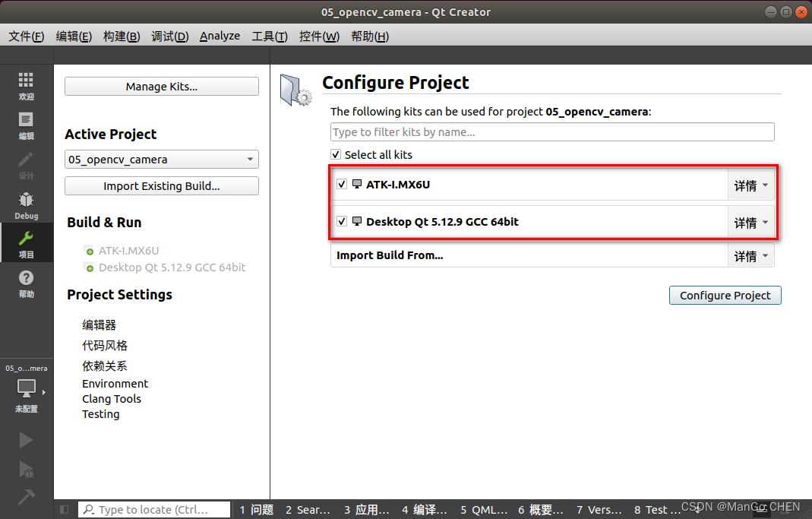This screenshot has width=812, height=519.
Task: Open the 6 概要 pane
Action: [541, 510]
